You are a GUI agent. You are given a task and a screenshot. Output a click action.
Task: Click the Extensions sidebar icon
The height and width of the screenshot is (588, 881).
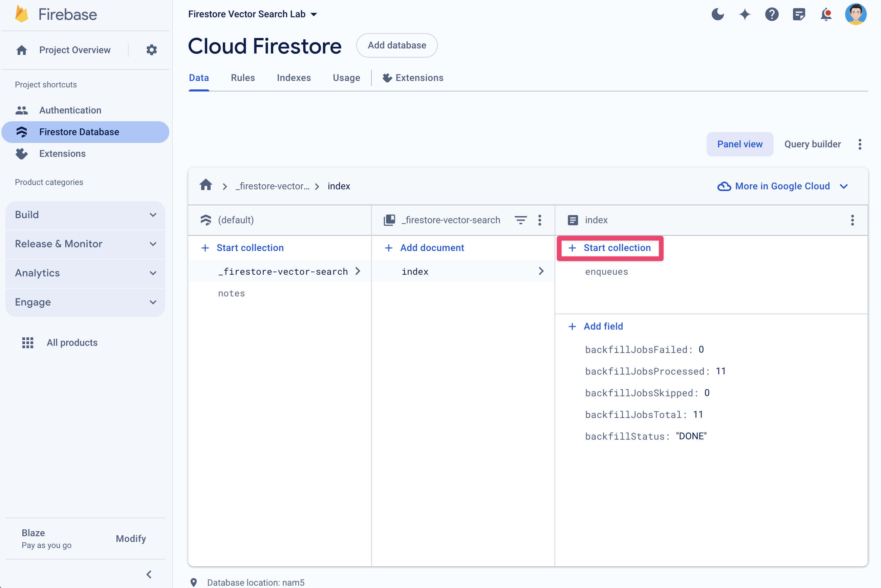tap(23, 153)
